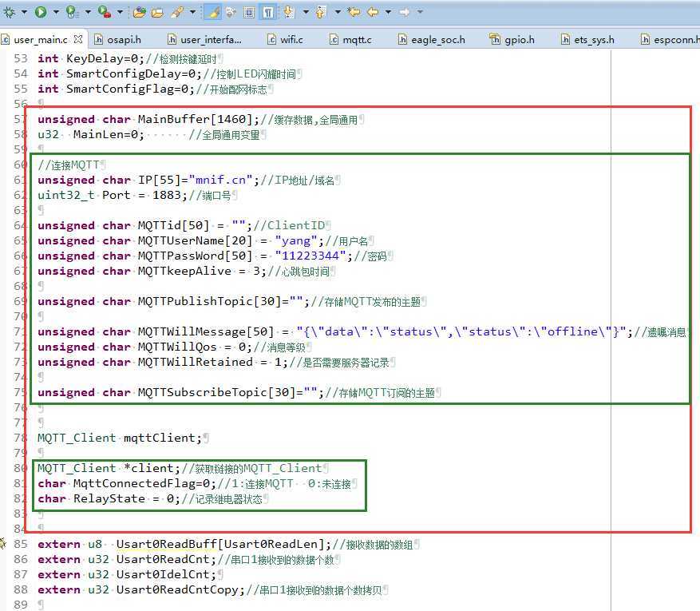The image size is (700, 611).
Task: Click the Search flashlight icon
Action: click(x=177, y=12)
